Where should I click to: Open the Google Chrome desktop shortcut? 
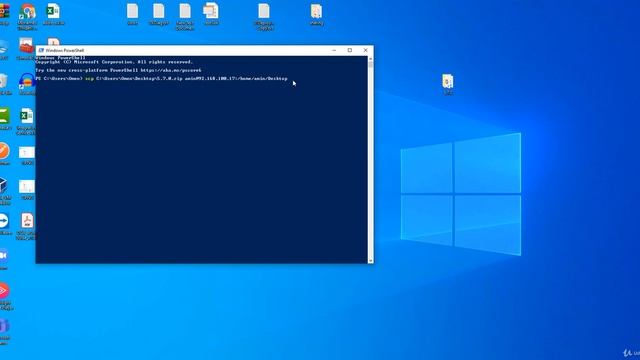coord(27,12)
